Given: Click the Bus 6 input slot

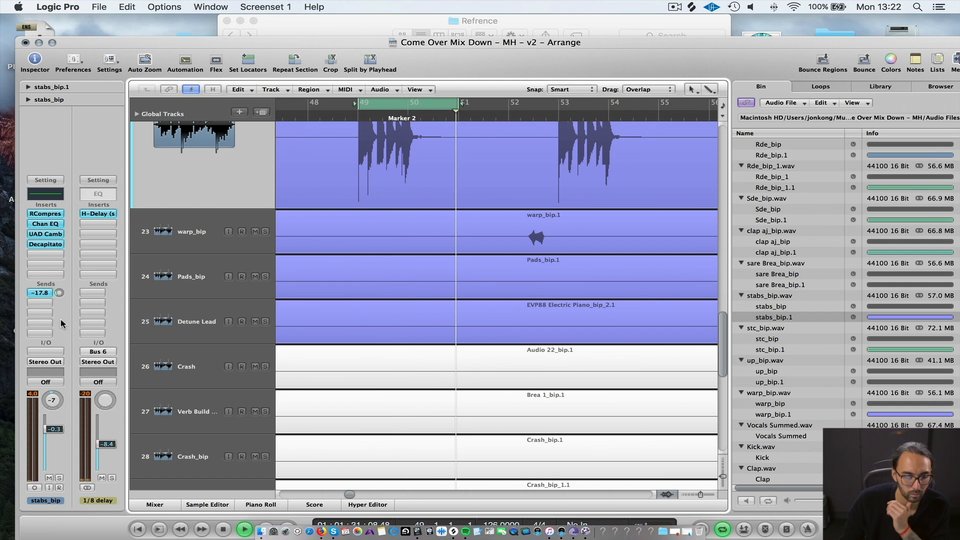Looking at the screenshot, I should click(x=98, y=351).
